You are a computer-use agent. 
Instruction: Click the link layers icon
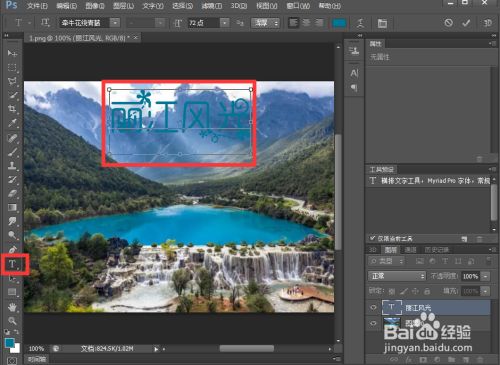394,360
